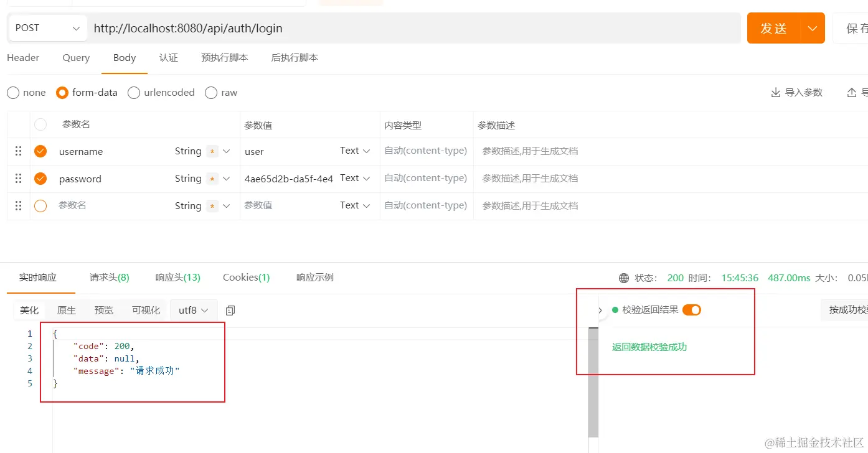Click required asterisk for username row
868x453 pixels.
pyautogui.click(x=212, y=151)
